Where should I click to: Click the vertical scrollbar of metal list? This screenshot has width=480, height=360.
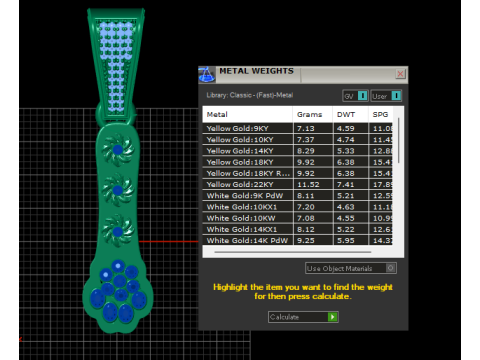(399, 140)
